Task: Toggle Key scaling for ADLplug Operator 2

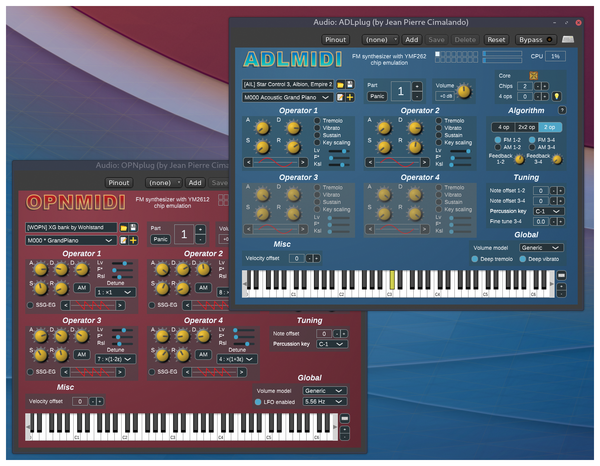Action: [439, 142]
